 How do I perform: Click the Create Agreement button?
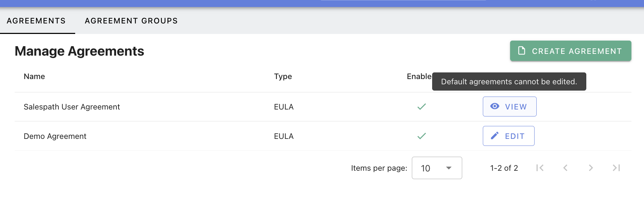coord(571,51)
